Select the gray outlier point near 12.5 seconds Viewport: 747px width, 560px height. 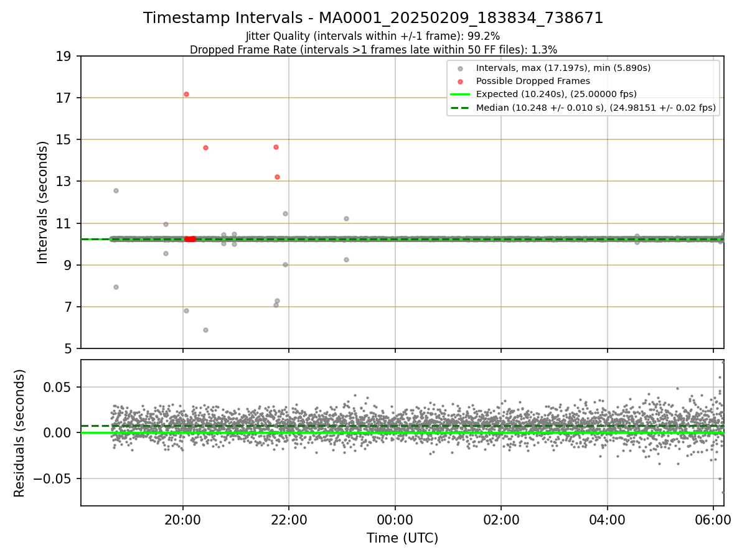(116, 190)
